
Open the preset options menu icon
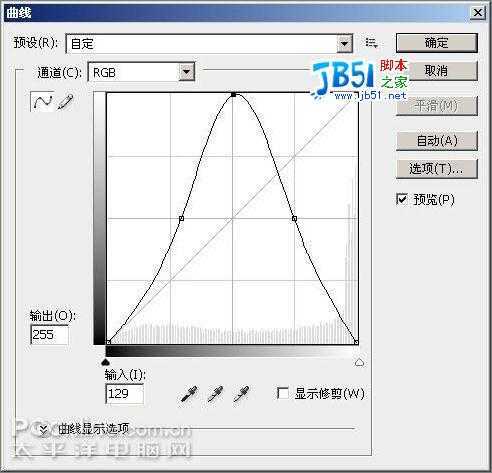click(x=371, y=43)
